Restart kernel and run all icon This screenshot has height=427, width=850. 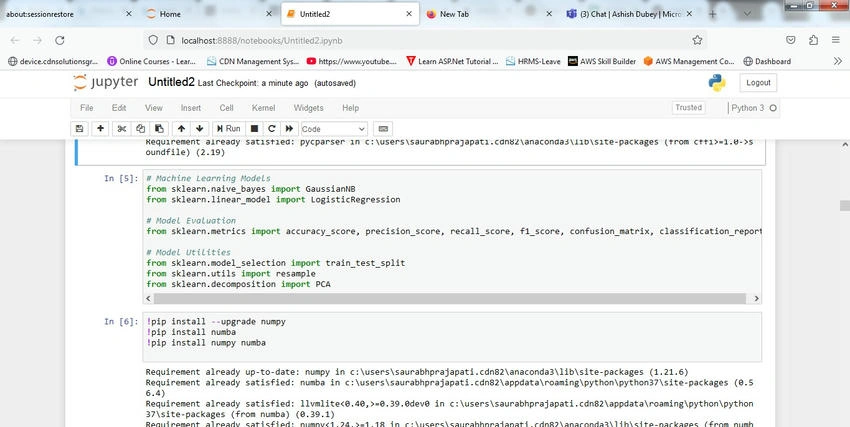289,128
